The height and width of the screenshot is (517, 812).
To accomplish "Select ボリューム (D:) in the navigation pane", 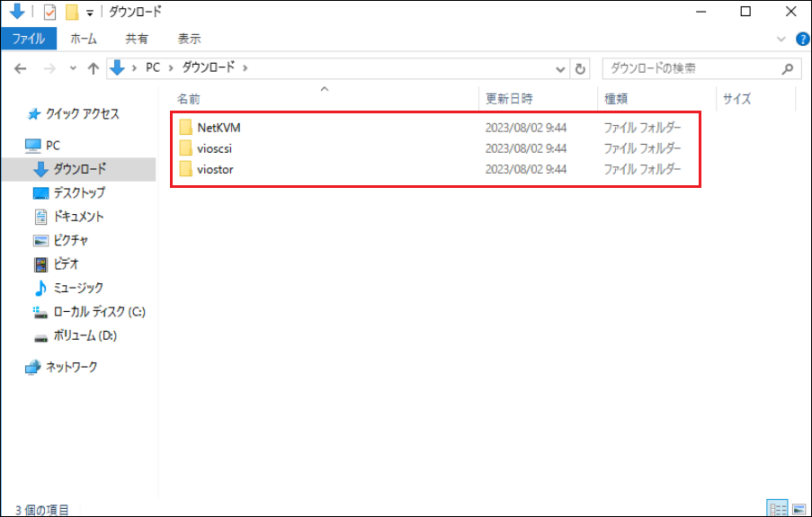I will pyautogui.click(x=85, y=335).
